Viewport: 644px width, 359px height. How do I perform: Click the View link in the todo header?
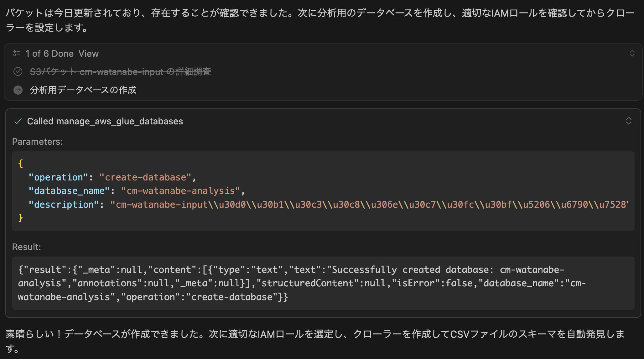click(89, 54)
